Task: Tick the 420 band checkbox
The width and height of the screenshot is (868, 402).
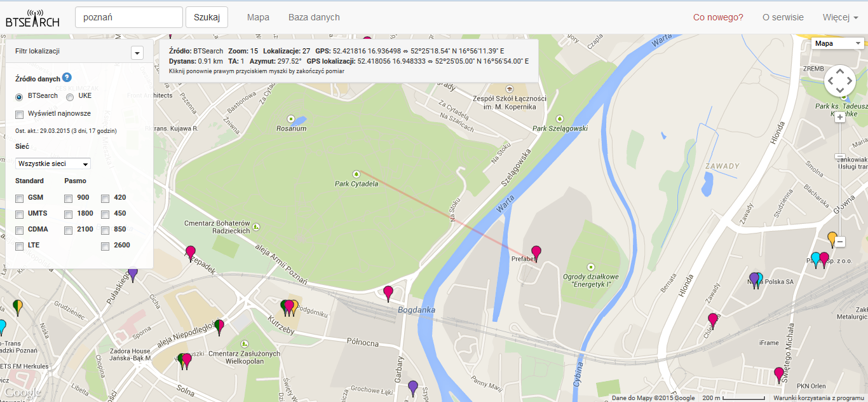Action: [x=105, y=198]
